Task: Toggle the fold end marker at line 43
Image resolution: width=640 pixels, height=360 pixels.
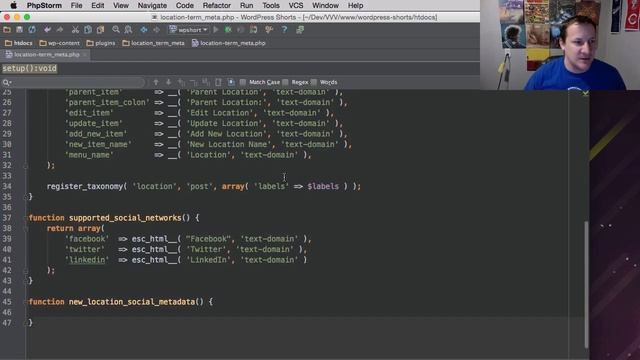Action: point(26,281)
